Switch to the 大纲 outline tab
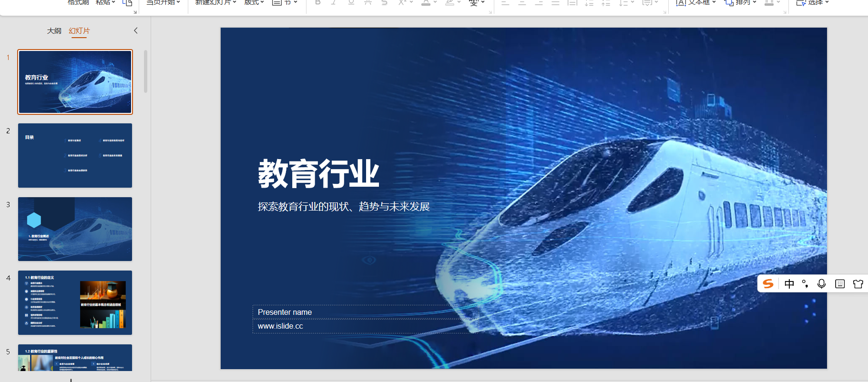The height and width of the screenshot is (382, 868). (54, 31)
